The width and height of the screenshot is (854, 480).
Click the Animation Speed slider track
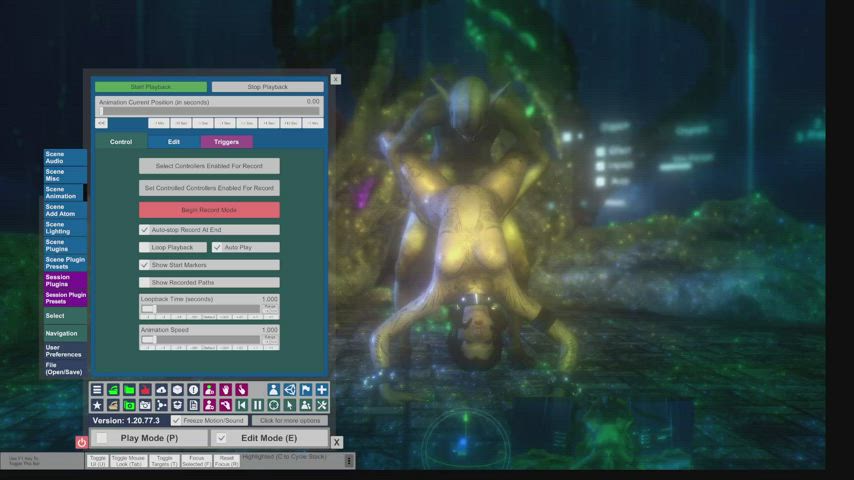pos(200,339)
